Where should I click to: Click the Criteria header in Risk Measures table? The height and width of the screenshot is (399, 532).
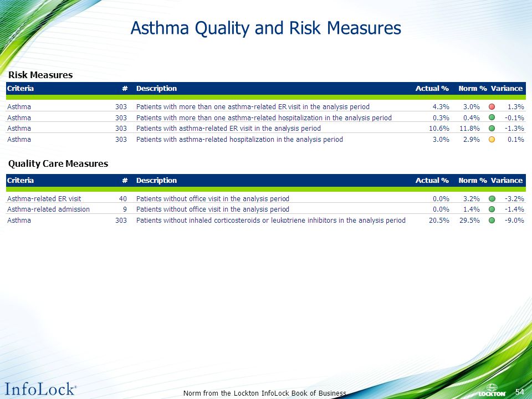pos(21,89)
